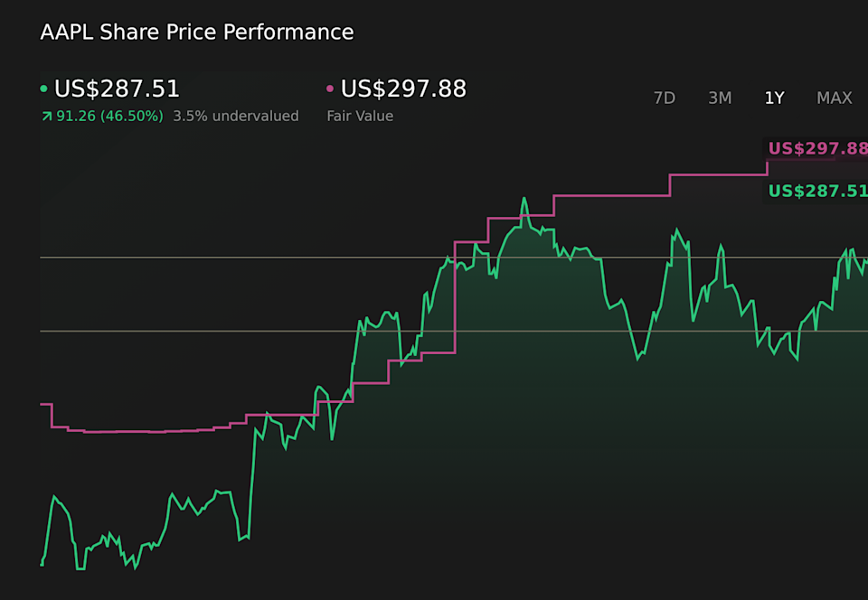Click the 'AAPL Share Price Performance' title
The height and width of the screenshot is (600, 868).
[196, 32]
